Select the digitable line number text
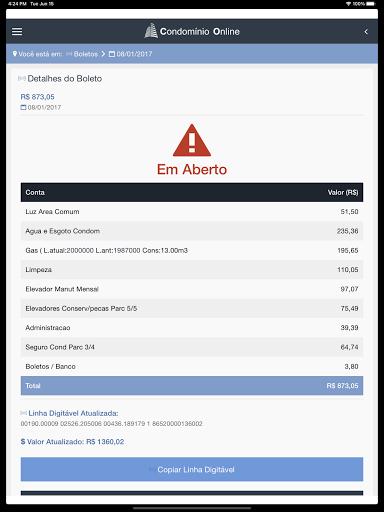384x512 pixels. coord(112,424)
